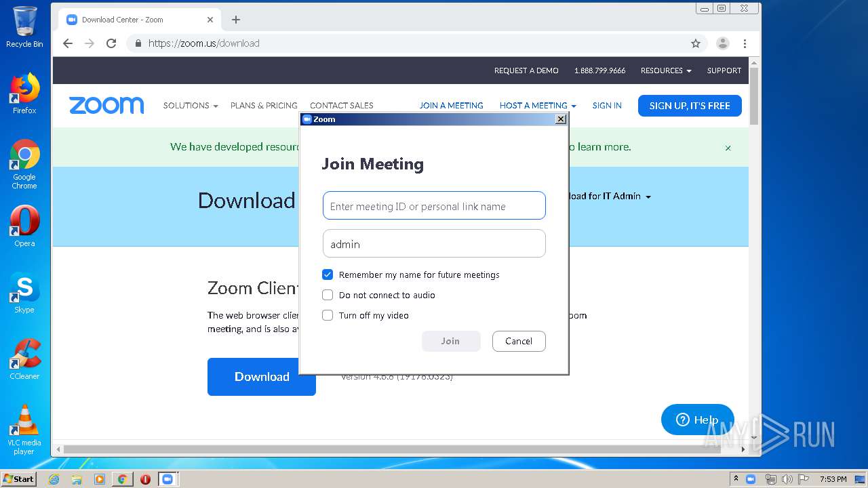Launch Opera from the desktop
This screenshot has height=488, width=868.
click(x=24, y=226)
